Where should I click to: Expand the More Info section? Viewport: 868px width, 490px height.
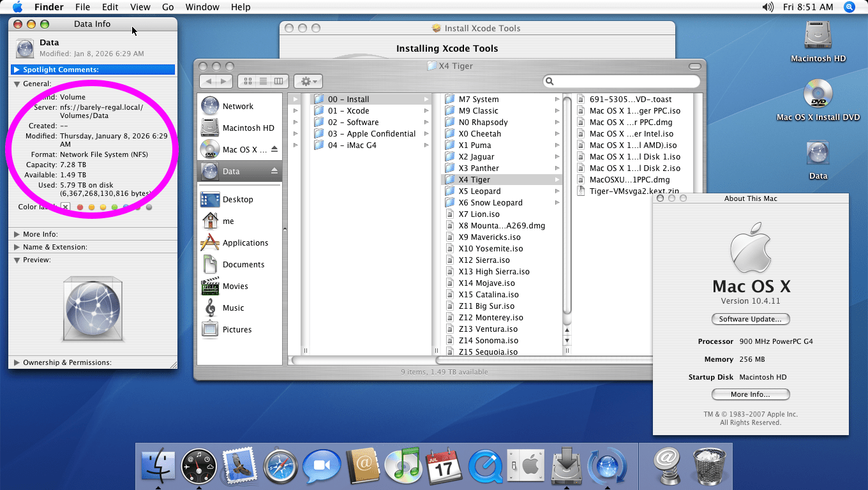[17, 234]
